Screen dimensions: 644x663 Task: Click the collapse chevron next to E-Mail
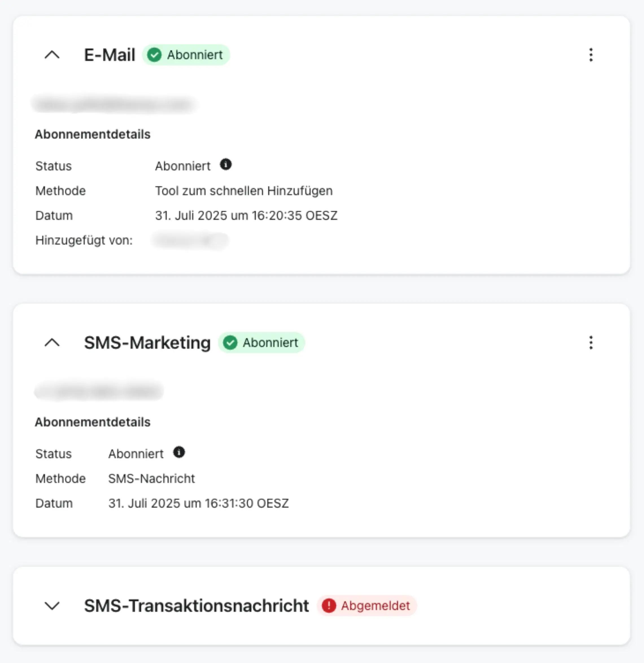click(x=53, y=55)
